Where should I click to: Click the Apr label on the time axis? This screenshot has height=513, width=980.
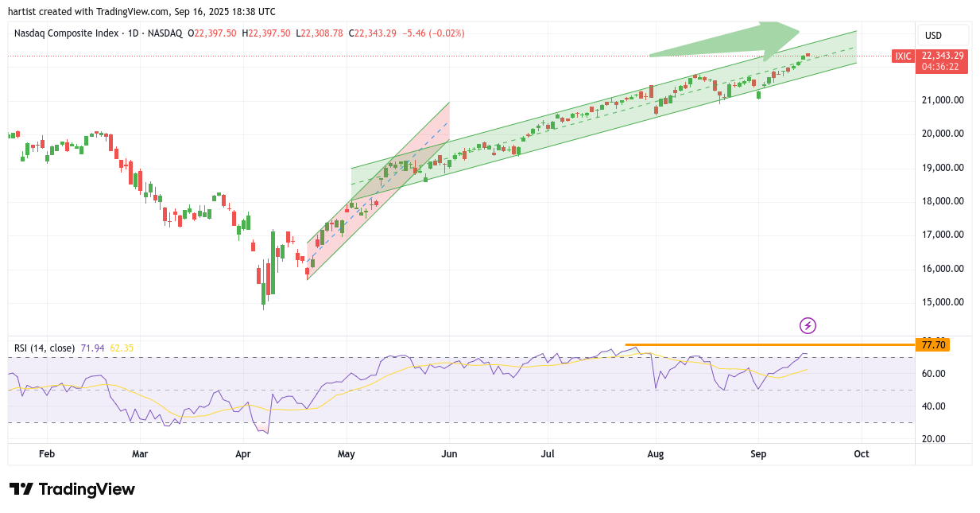[x=244, y=454]
